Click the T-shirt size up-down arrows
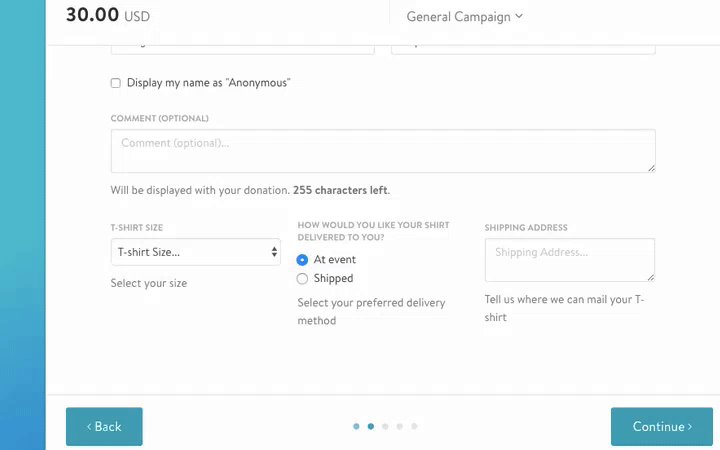 (274, 252)
